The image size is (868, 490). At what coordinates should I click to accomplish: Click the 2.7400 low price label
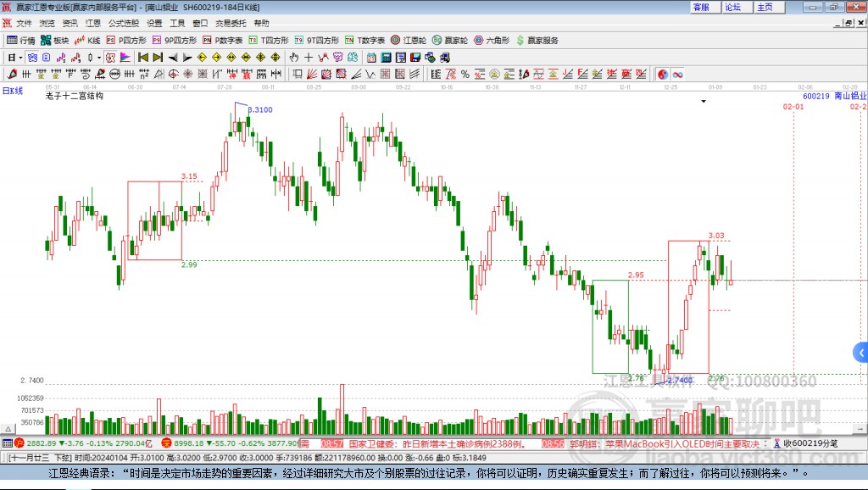(x=680, y=380)
